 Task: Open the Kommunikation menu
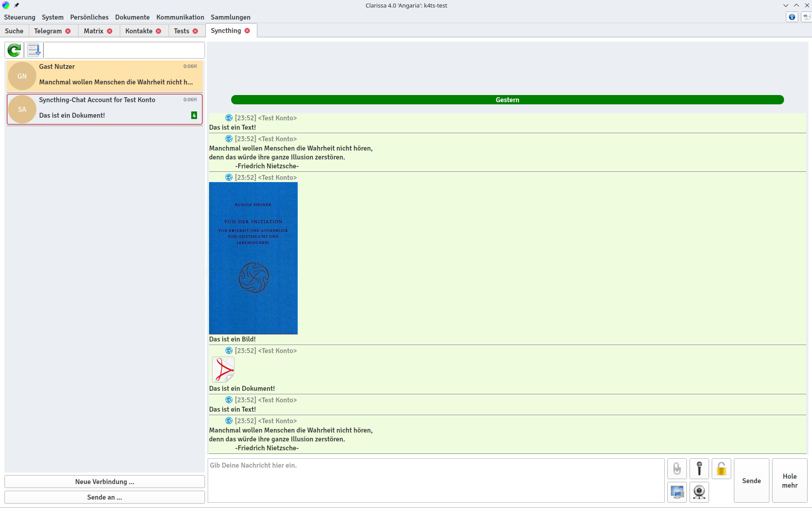[180, 17]
